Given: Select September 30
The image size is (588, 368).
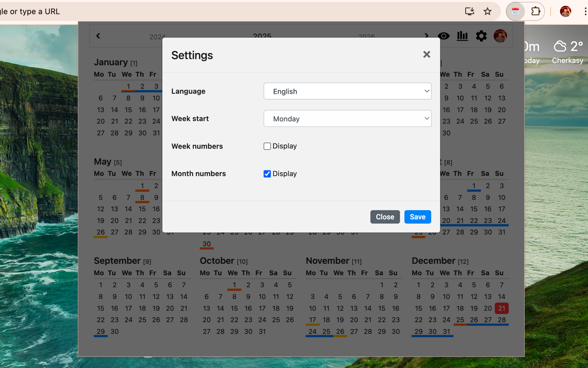Looking at the screenshot, I should click(x=114, y=331).
